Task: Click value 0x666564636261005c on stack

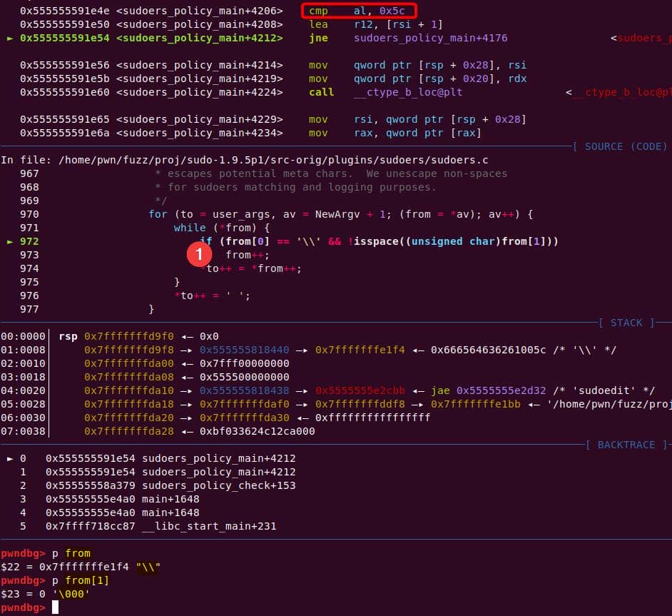Action: [x=488, y=350]
